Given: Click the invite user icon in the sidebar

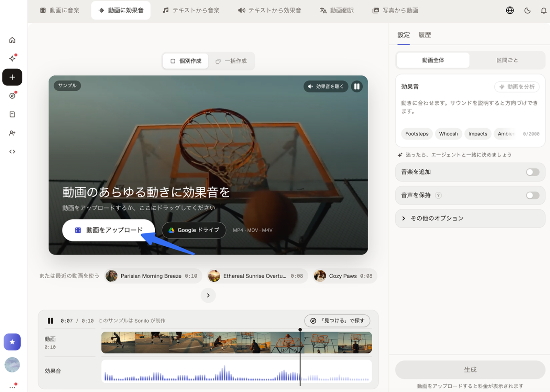Looking at the screenshot, I should tap(12, 133).
